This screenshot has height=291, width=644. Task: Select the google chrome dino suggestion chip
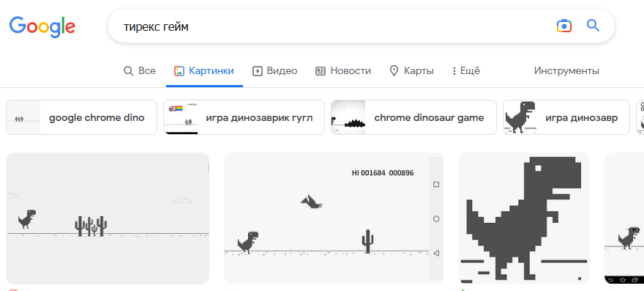tap(81, 117)
